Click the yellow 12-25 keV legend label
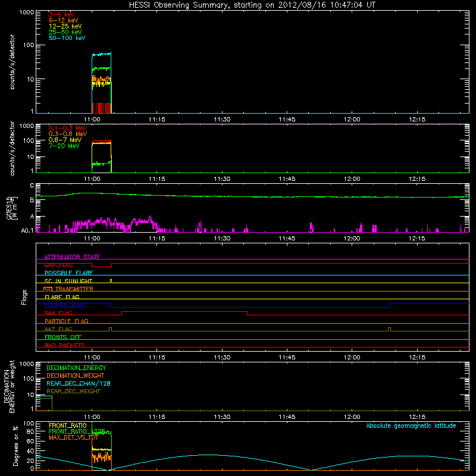476x476 pixels. pos(65,26)
